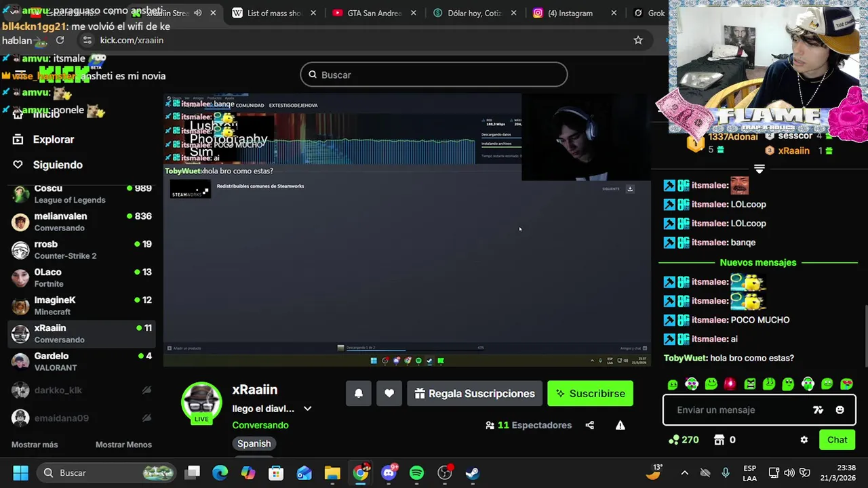868x488 pixels.
Task: Open Microsoft Store from the taskbar
Action: [276, 473]
